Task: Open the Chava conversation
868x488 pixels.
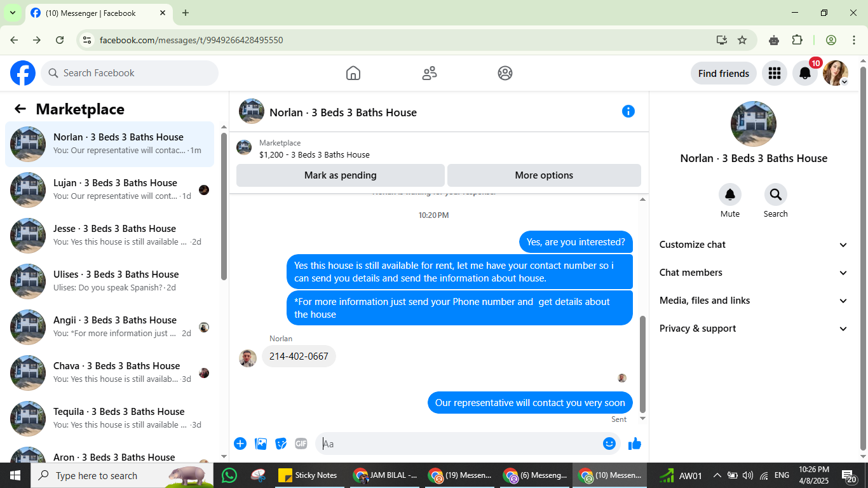Action: point(109,373)
